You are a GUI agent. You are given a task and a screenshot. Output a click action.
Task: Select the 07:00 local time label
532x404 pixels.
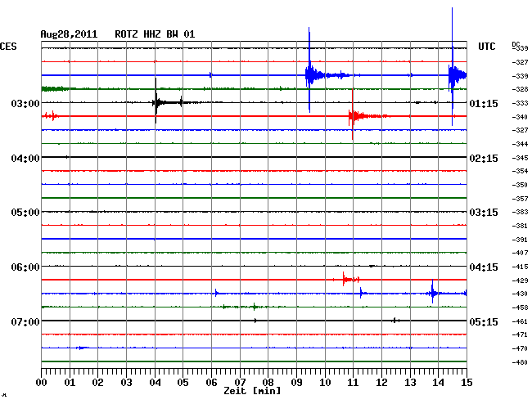[x=25, y=321]
